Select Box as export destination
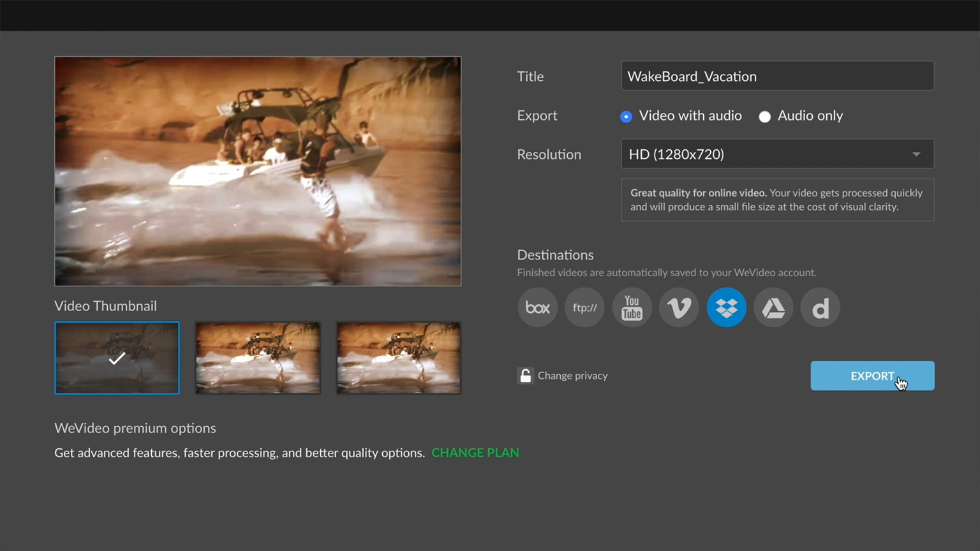This screenshot has width=980, height=551. point(537,307)
